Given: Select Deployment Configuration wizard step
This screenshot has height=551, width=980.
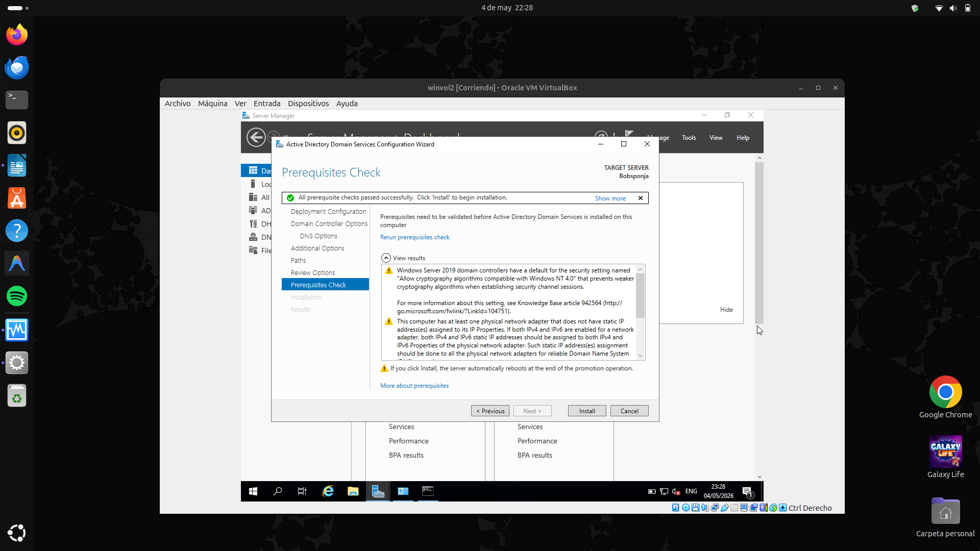Looking at the screenshot, I should click(x=328, y=212).
